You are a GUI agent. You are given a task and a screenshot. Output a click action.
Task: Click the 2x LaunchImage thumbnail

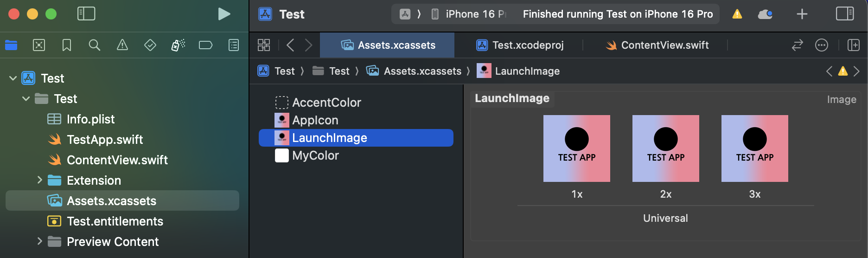(665, 148)
